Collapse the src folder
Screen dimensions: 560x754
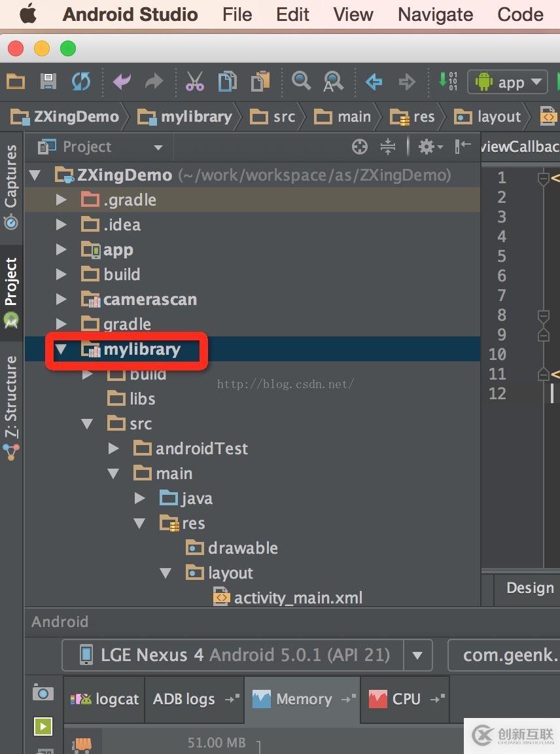[87, 423]
